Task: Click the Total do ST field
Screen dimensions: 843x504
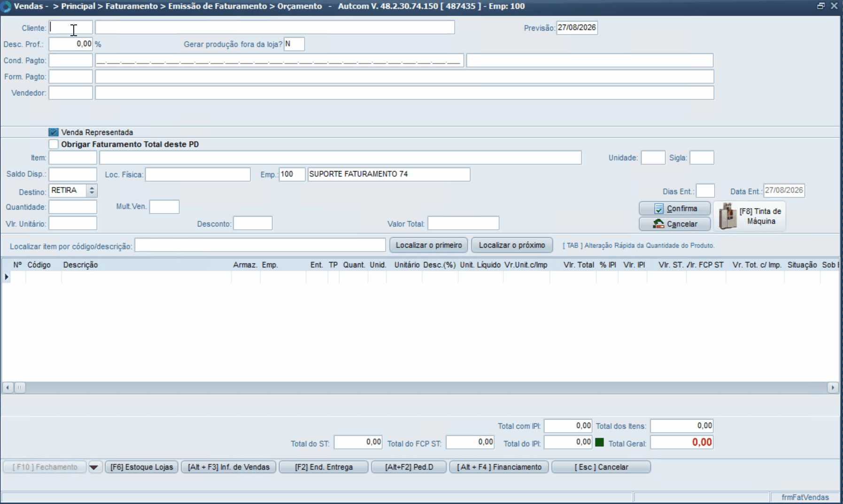Action: pyautogui.click(x=358, y=442)
